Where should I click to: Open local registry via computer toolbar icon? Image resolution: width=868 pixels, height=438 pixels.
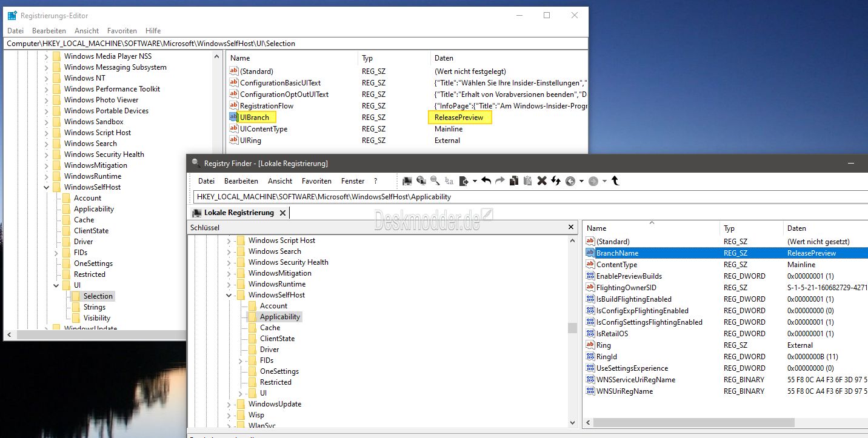(x=407, y=181)
